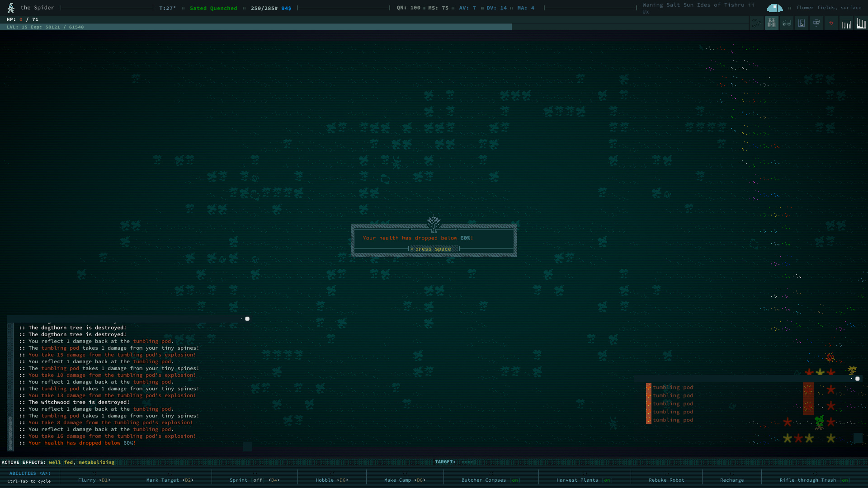Click the glasses icon in top toolbar
The height and width of the screenshot is (488, 868).
787,23
